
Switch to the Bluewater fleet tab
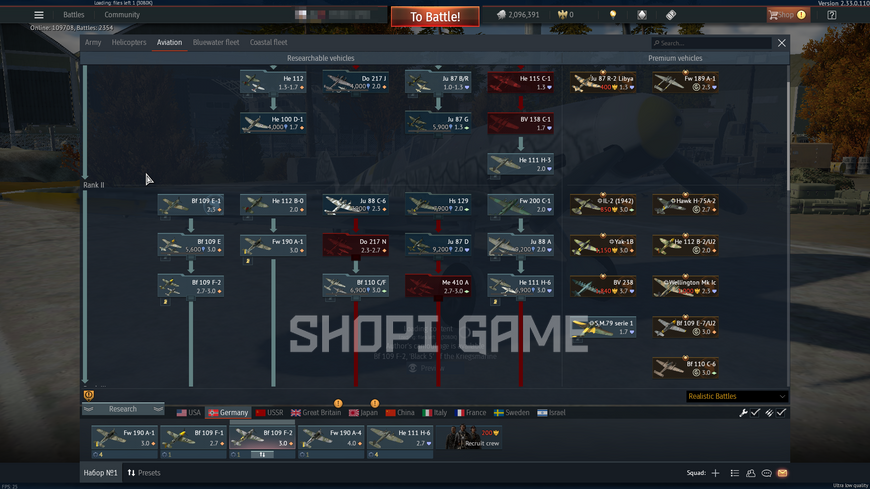point(216,42)
